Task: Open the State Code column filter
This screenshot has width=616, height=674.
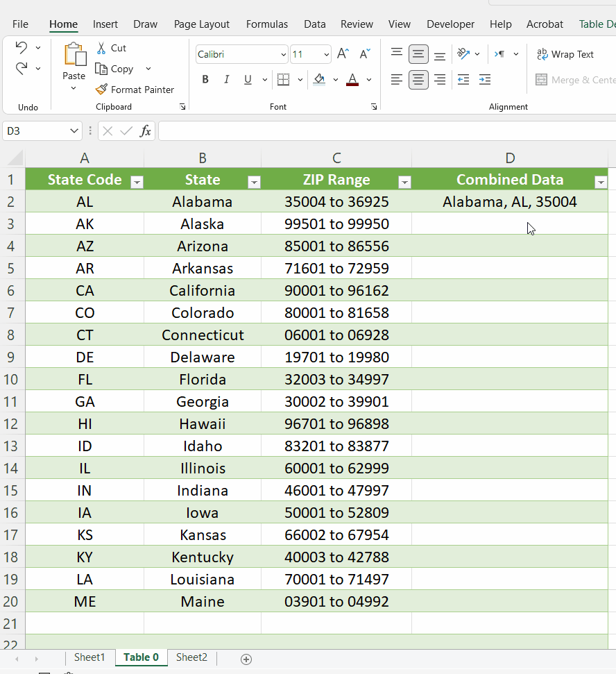Action: [x=137, y=182]
